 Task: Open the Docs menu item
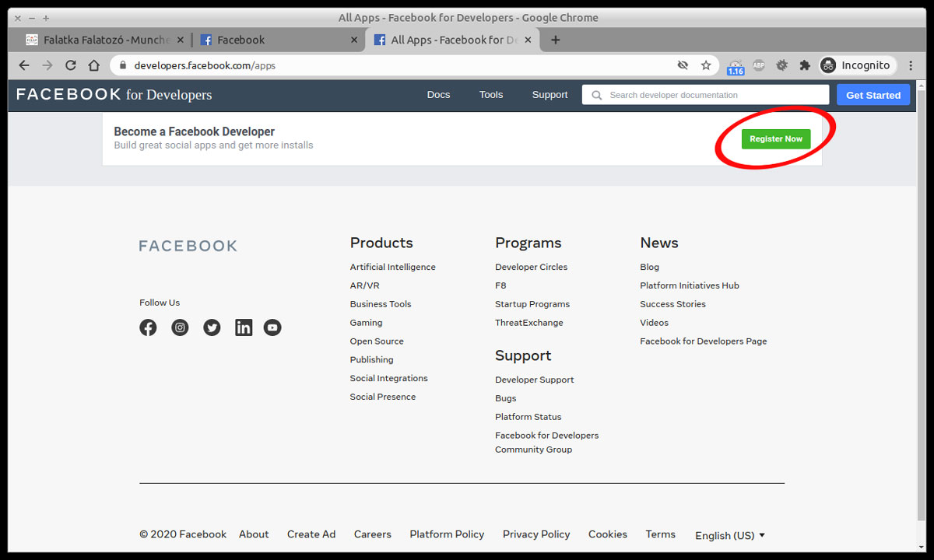pos(438,95)
